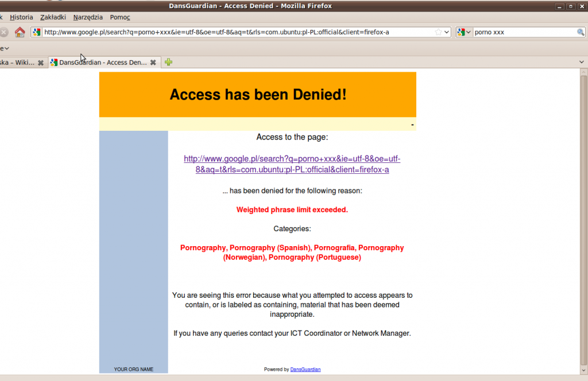Click the Home toolbar icon

tap(20, 32)
